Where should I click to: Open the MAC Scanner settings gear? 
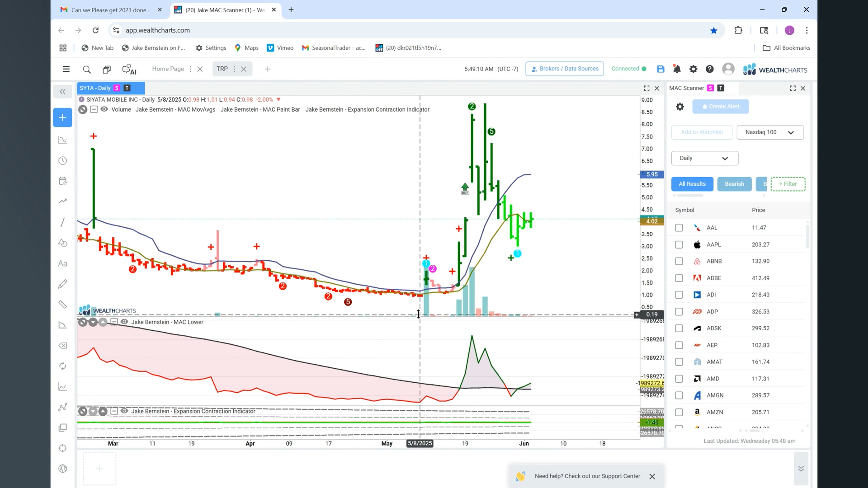tap(680, 107)
